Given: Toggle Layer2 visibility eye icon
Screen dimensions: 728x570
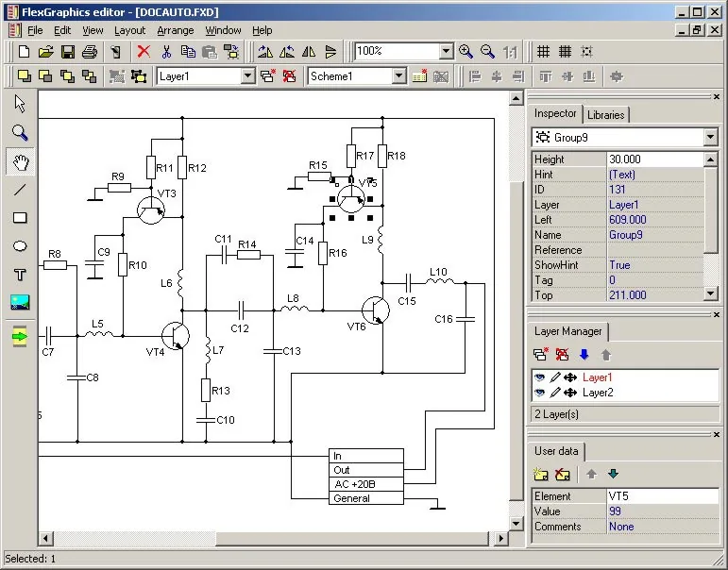Looking at the screenshot, I should click(539, 393).
